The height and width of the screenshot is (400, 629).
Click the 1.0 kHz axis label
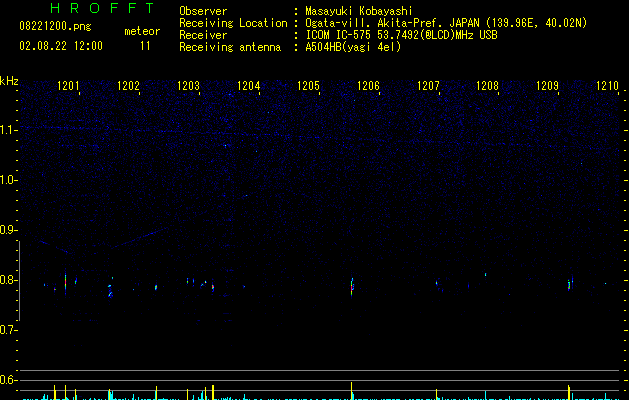[8, 180]
